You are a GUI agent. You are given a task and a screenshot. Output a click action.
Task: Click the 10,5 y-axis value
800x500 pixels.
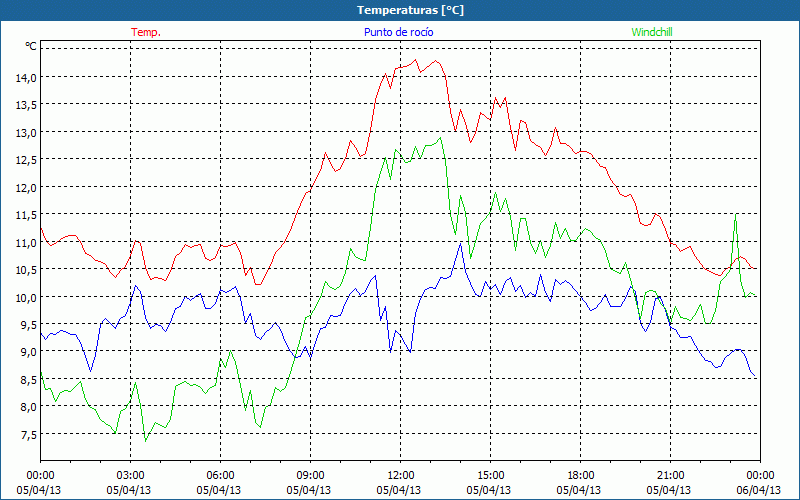(x=26, y=270)
